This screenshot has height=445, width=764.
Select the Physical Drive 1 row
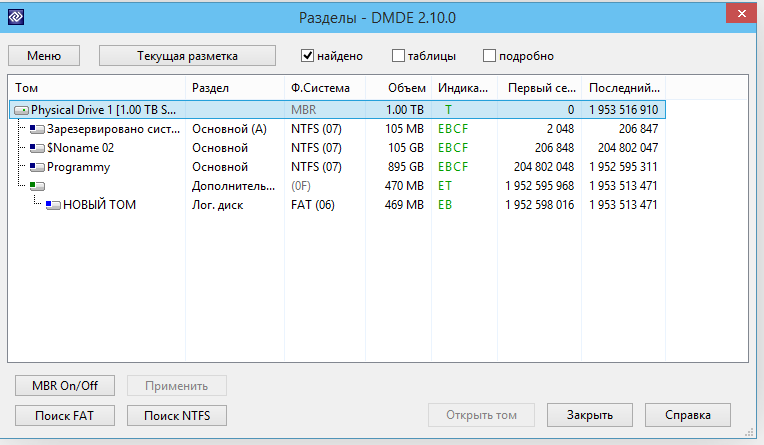coord(337,110)
